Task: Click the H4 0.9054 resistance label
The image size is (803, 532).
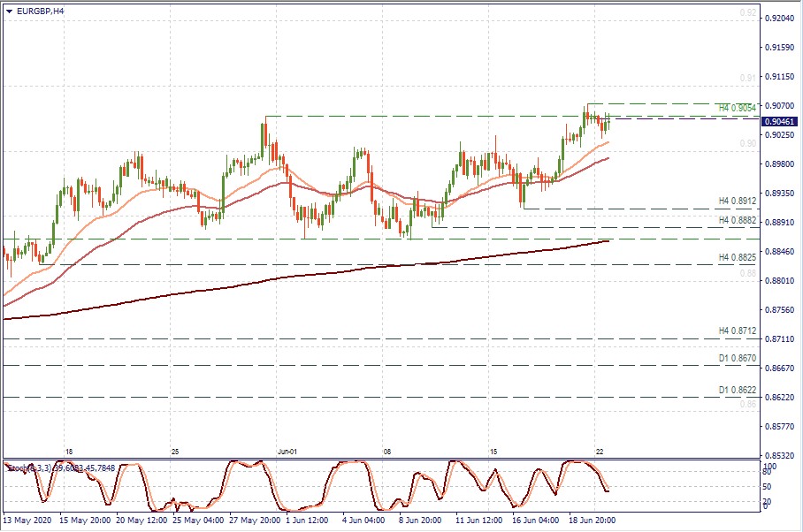Action: tap(738, 109)
